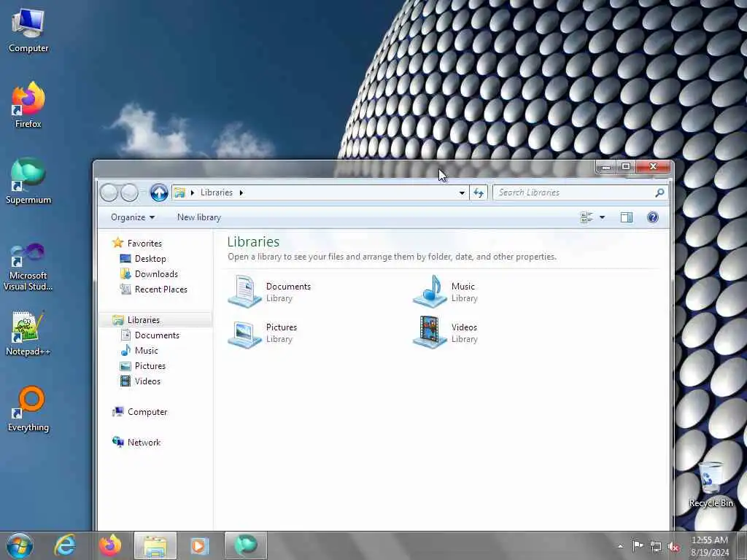Select the Supermium desktop shortcut

(28, 181)
